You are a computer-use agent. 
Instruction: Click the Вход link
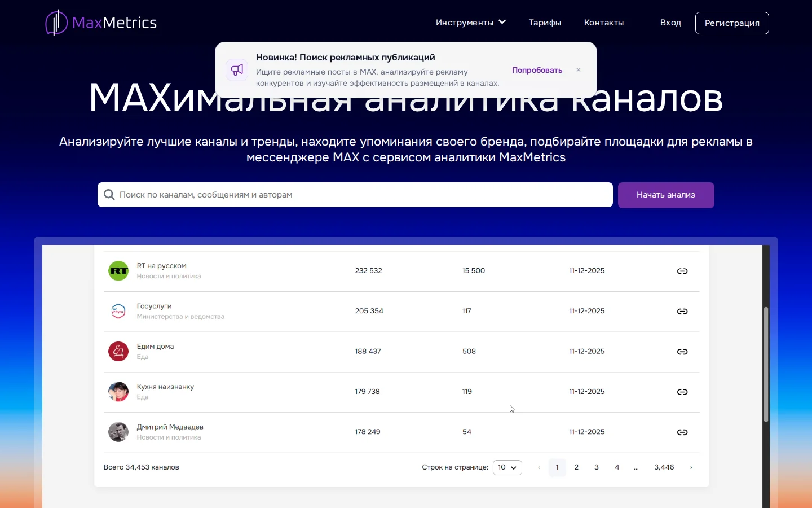(x=671, y=23)
